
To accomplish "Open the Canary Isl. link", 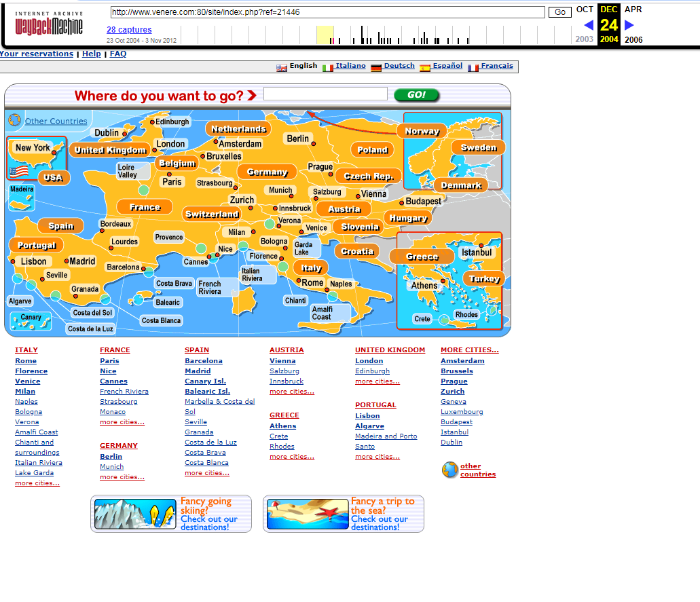I will click(x=205, y=381).
